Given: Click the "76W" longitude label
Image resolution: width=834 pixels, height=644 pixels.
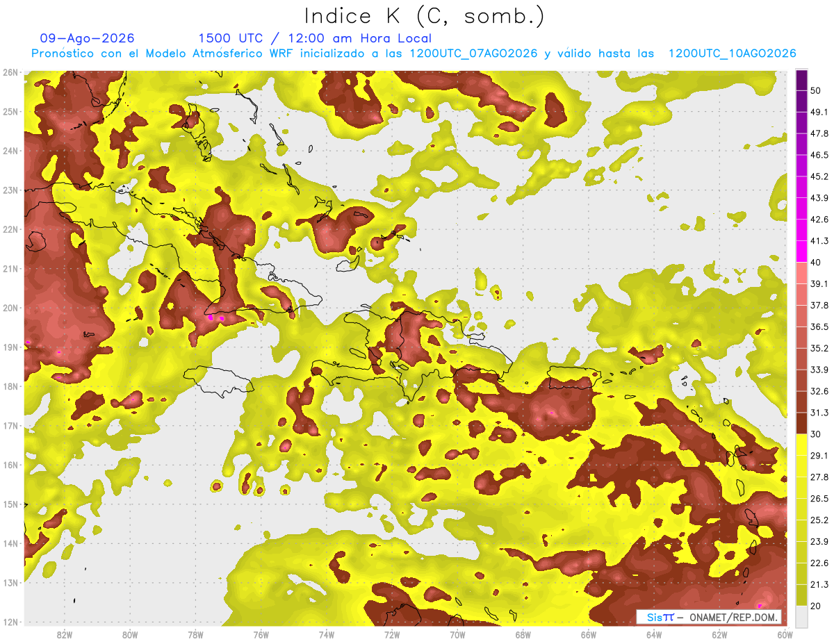Looking at the screenshot, I should (x=261, y=634).
